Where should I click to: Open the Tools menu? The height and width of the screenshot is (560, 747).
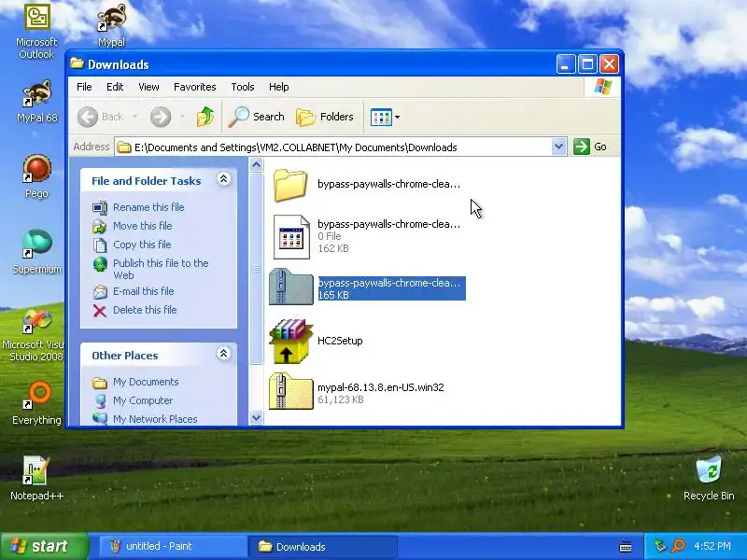click(243, 87)
